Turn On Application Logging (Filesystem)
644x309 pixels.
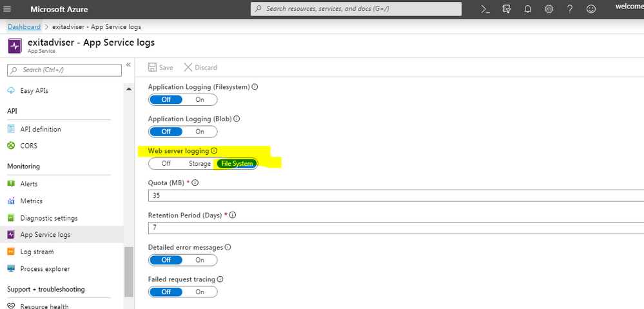200,99
